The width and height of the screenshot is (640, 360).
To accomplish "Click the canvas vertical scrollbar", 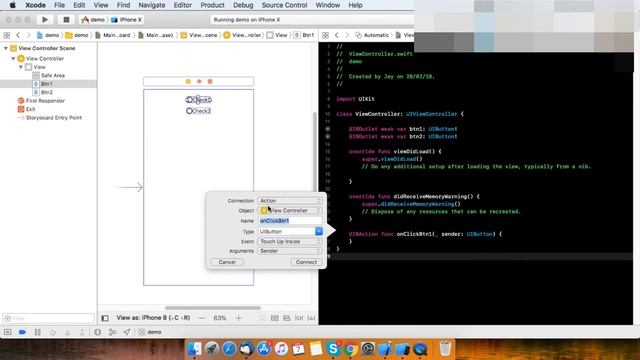I will (315, 151).
